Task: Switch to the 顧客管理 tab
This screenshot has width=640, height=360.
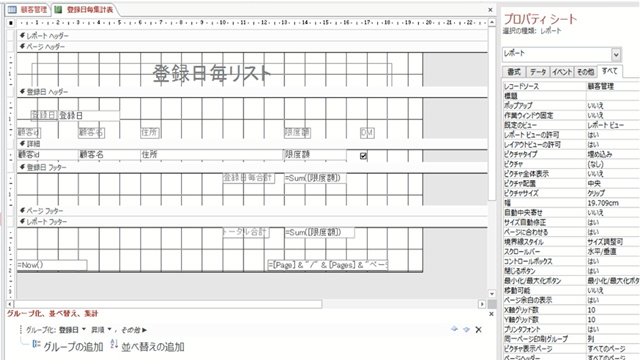Action: pyautogui.click(x=27, y=9)
